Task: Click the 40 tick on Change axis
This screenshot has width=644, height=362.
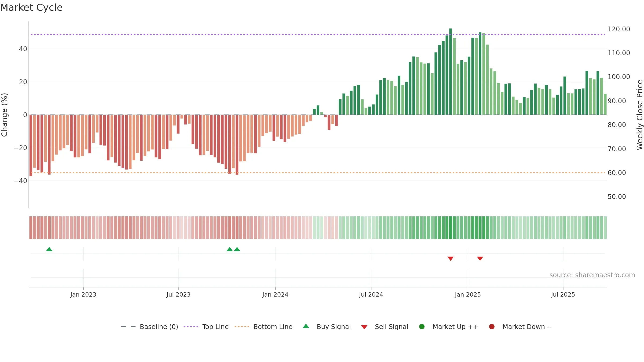Action: (x=23, y=49)
